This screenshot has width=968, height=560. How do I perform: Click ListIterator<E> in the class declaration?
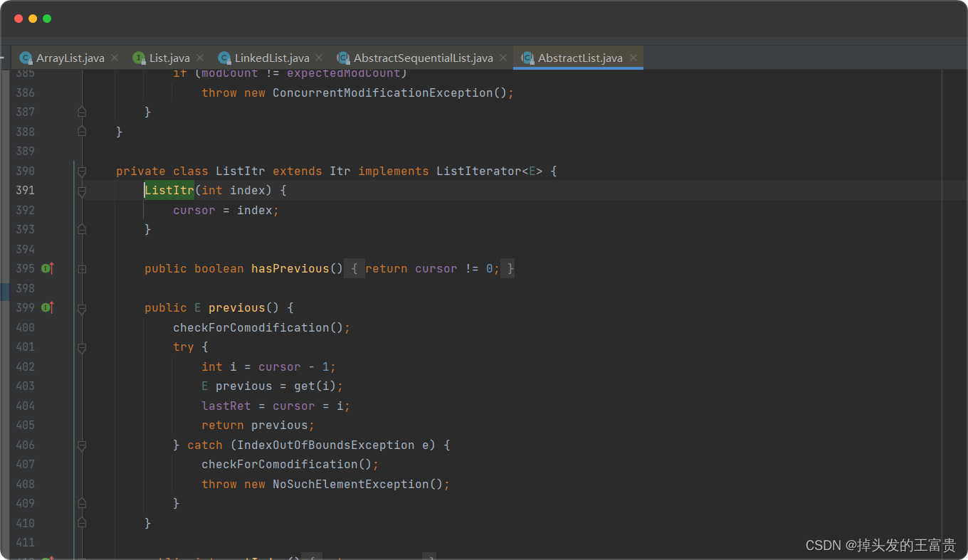[x=490, y=171]
